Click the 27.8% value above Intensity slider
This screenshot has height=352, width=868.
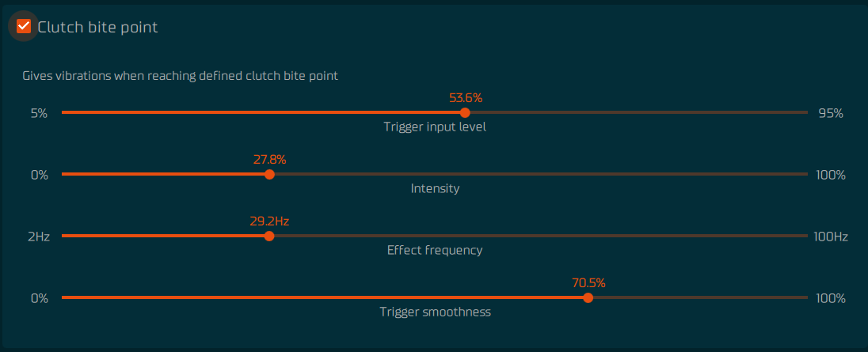[269, 161]
